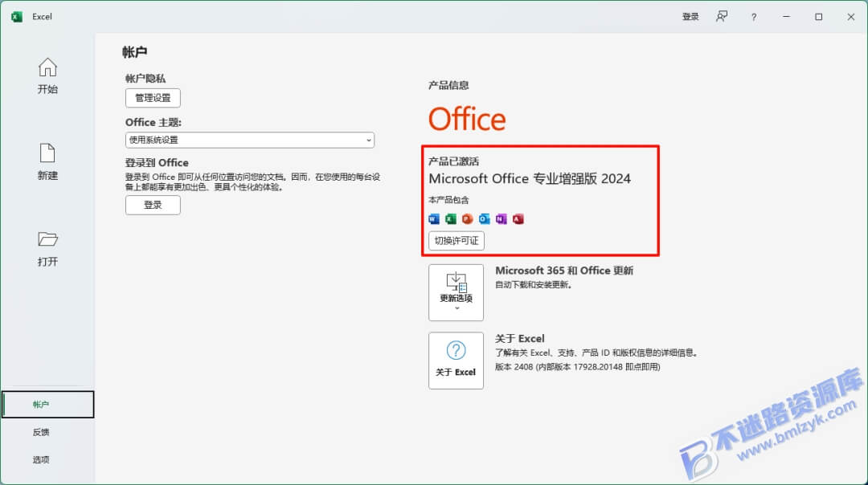Click the 版本 2408 version text
The image size is (868, 485).
coord(577,367)
